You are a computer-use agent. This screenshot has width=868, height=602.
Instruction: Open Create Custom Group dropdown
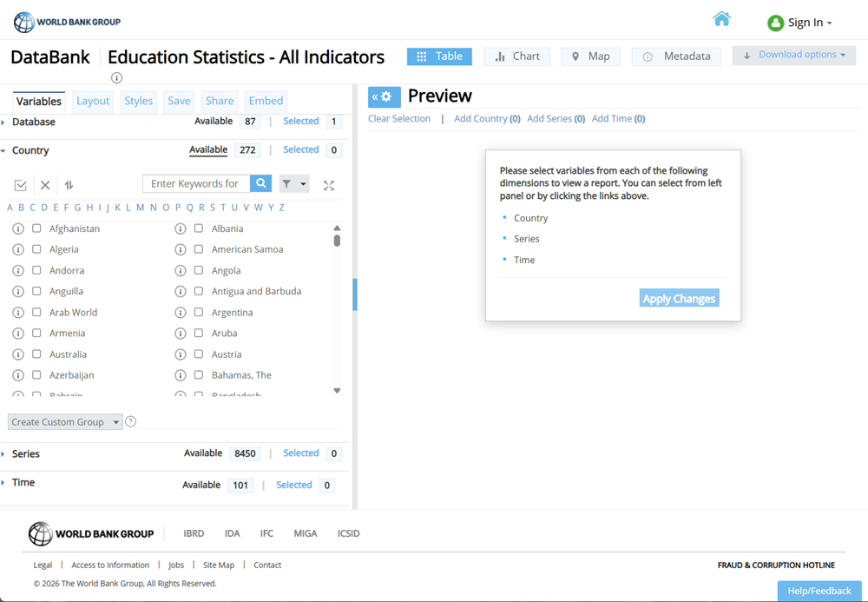point(65,422)
